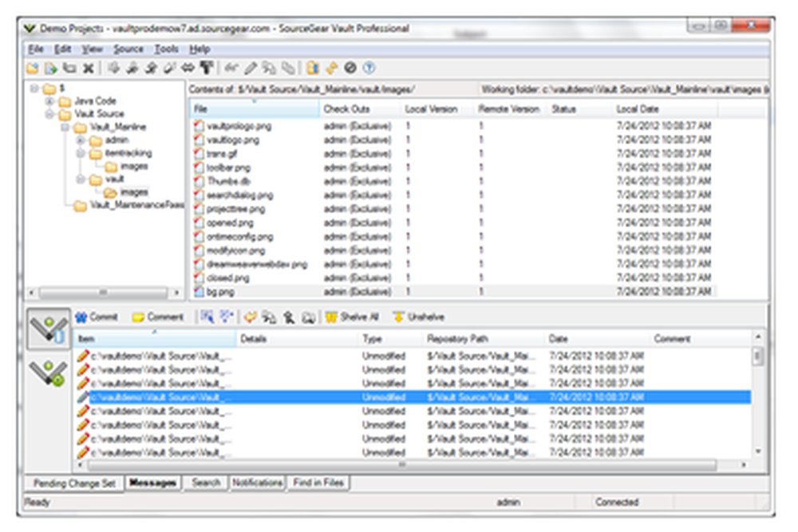Screen dimensions: 798x532
Task: Click folder tree's right scroll arrow
Action: [x=176, y=293]
